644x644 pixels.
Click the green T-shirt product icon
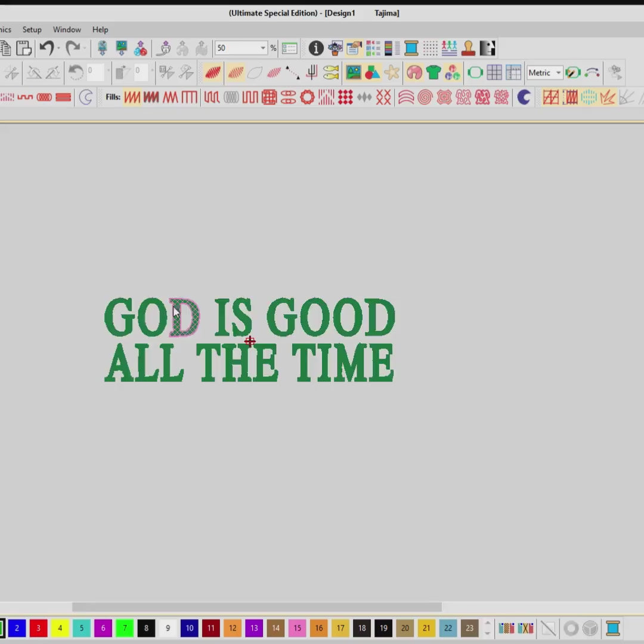[x=434, y=73]
